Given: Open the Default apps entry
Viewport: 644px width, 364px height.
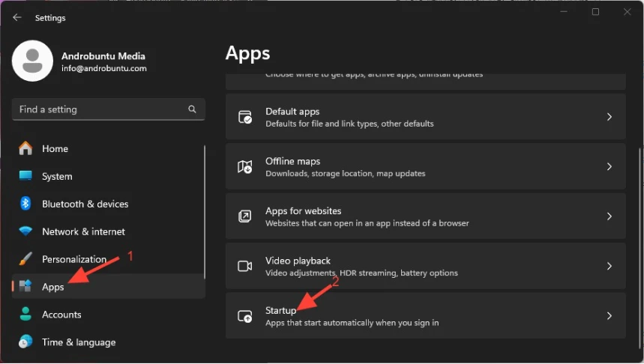Looking at the screenshot, I should coord(426,117).
